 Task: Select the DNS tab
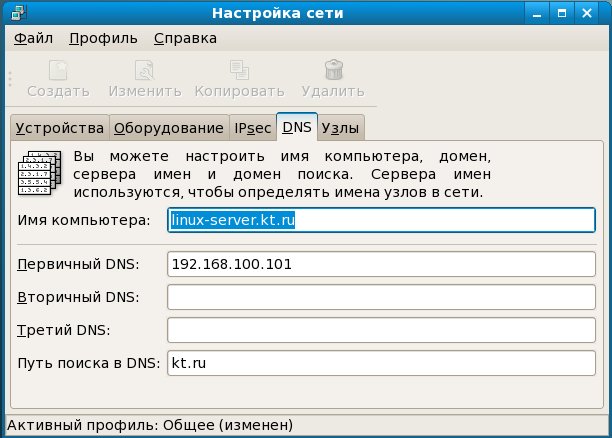pos(297,127)
